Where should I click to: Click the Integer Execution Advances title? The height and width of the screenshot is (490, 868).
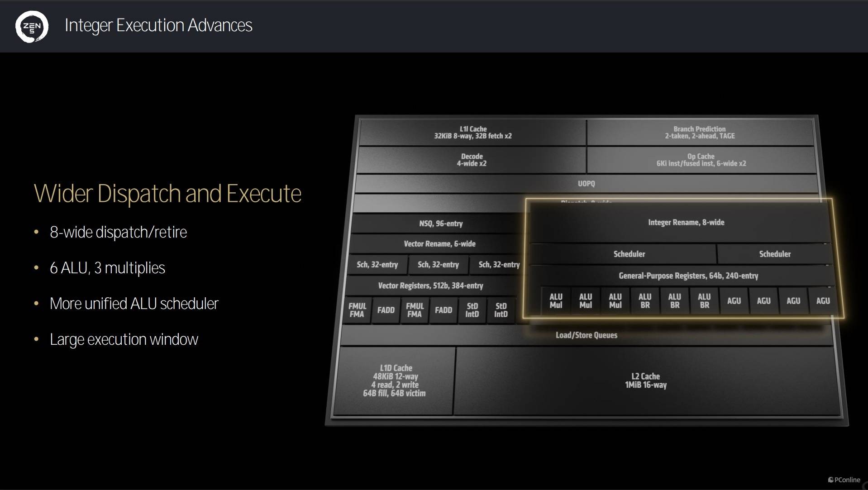[158, 25]
